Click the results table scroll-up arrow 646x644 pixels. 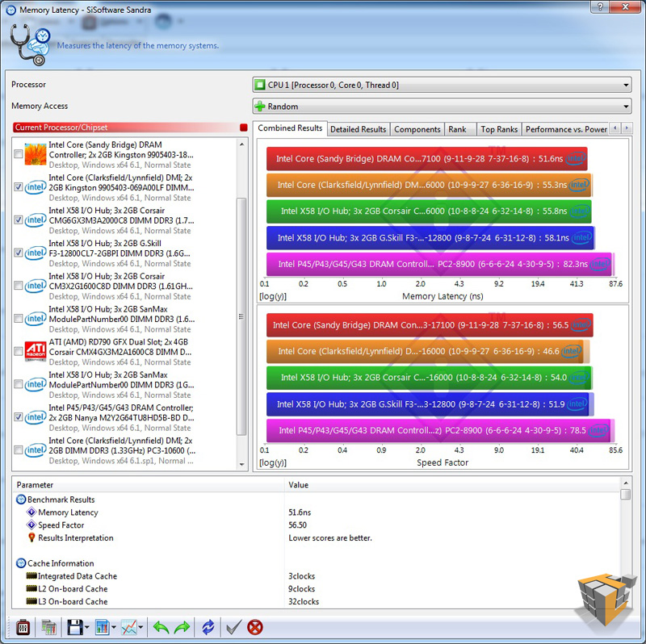click(625, 483)
